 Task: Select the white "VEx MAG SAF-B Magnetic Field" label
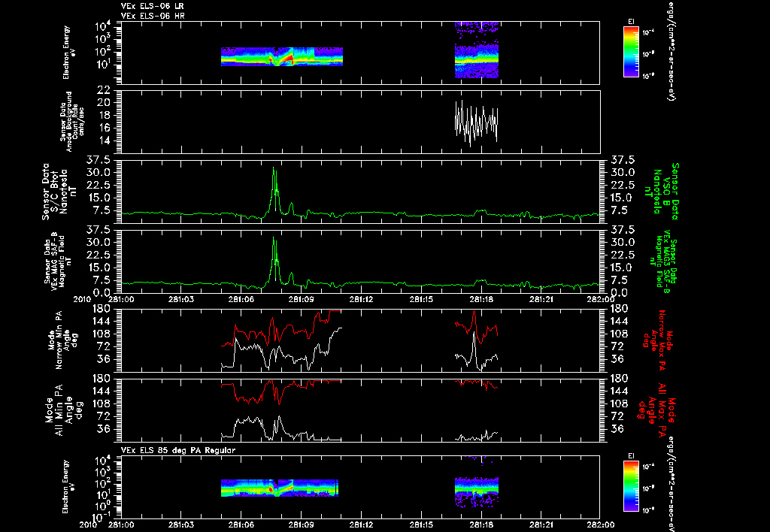tap(58, 261)
